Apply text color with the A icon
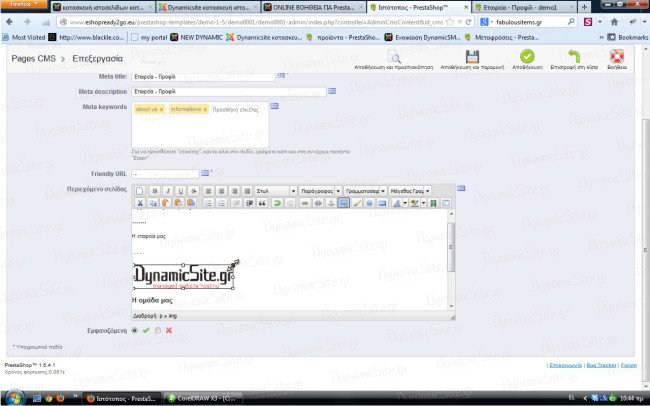This screenshot has width=650, height=406. pyautogui.click(x=397, y=203)
